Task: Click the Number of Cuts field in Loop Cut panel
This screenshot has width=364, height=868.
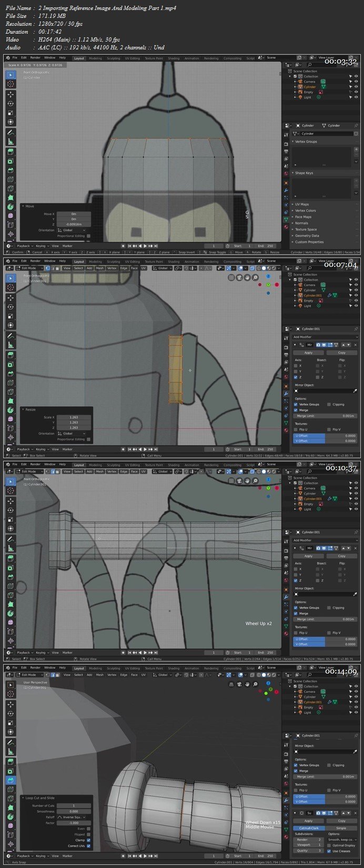Action: point(74,805)
